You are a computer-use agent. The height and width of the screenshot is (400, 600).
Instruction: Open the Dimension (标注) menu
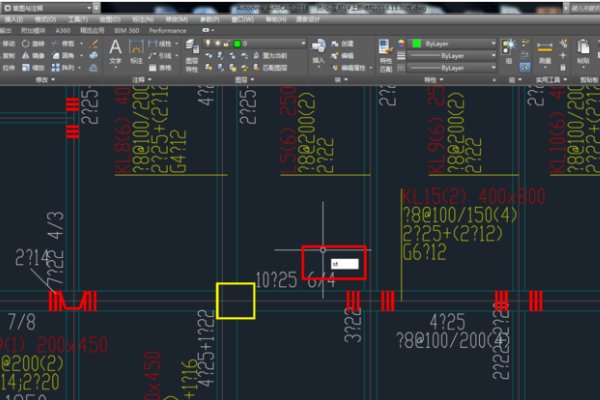[x=143, y=19]
